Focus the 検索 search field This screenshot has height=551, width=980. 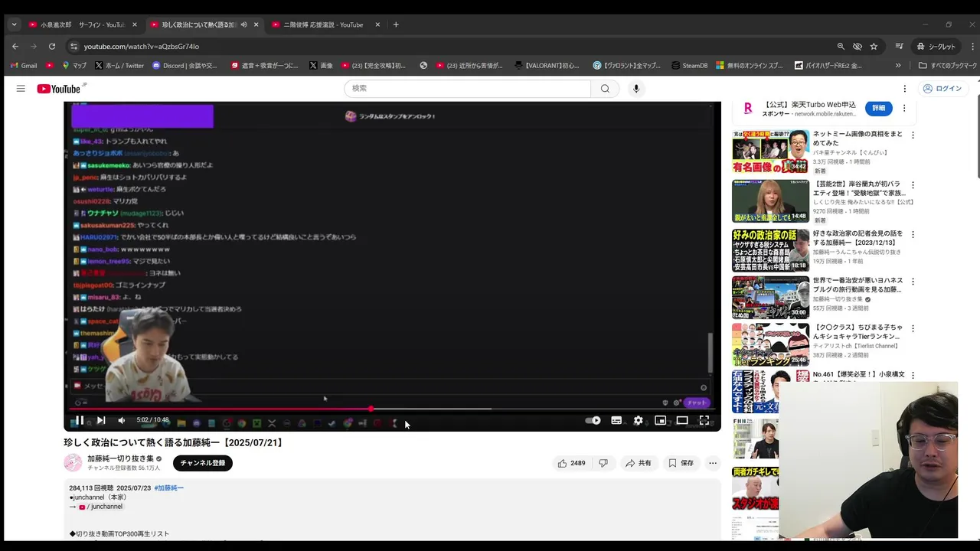pyautogui.click(x=468, y=89)
